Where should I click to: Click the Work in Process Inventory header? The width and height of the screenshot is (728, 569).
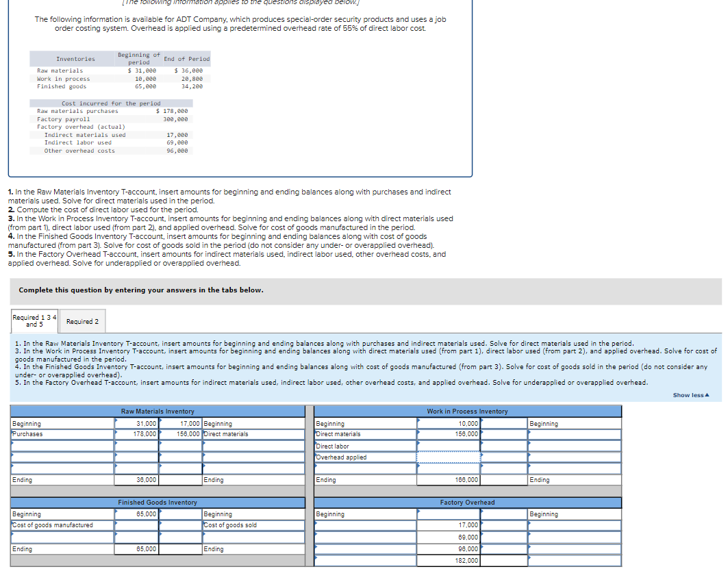468,412
